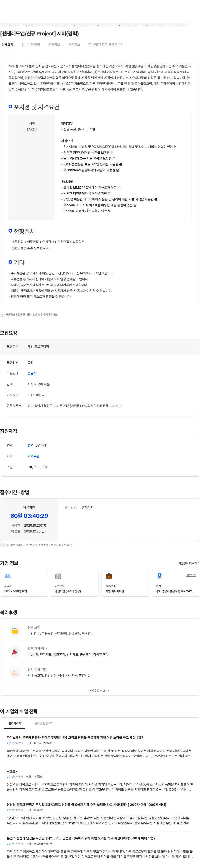Screen dimensions: 200x868
Task: Click 홈페이지 application method link
Action: pos(87,507)
